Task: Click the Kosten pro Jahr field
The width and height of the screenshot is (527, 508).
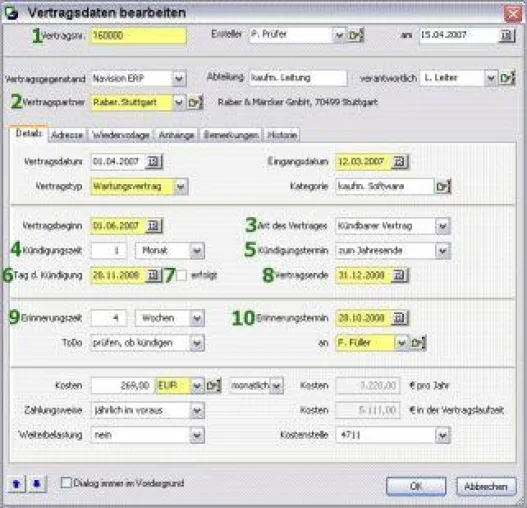Action: (x=368, y=386)
